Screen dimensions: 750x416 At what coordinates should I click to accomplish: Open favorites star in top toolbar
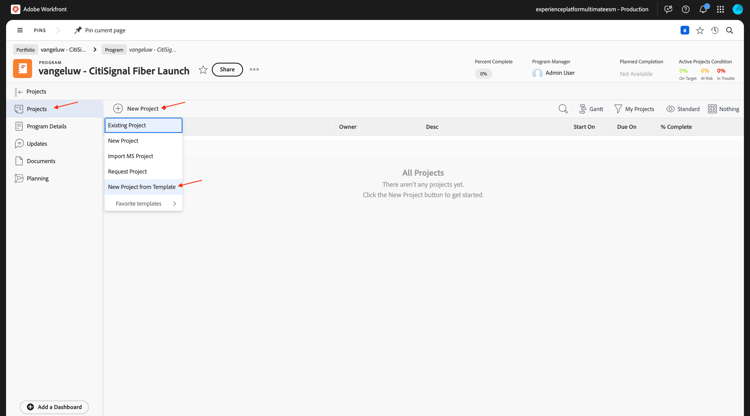700,30
